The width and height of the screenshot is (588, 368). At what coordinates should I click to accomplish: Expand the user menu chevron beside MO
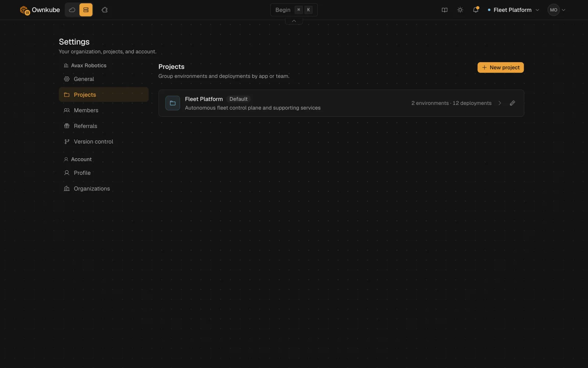pyautogui.click(x=563, y=10)
